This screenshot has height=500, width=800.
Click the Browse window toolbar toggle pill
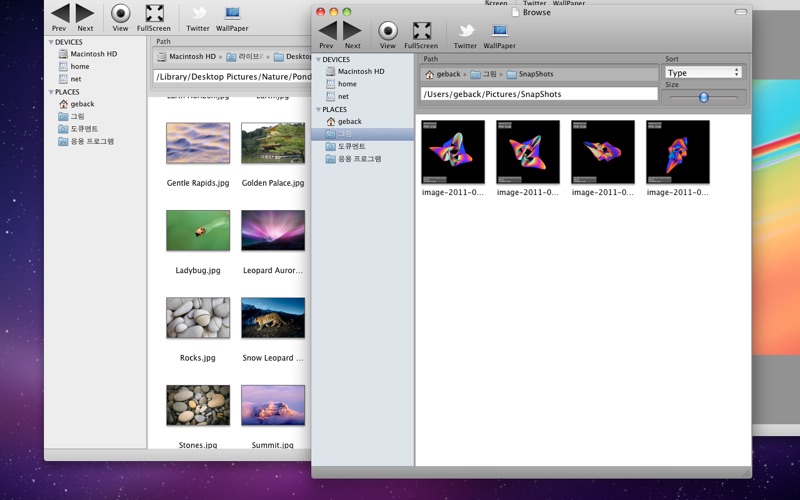pyautogui.click(x=741, y=12)
